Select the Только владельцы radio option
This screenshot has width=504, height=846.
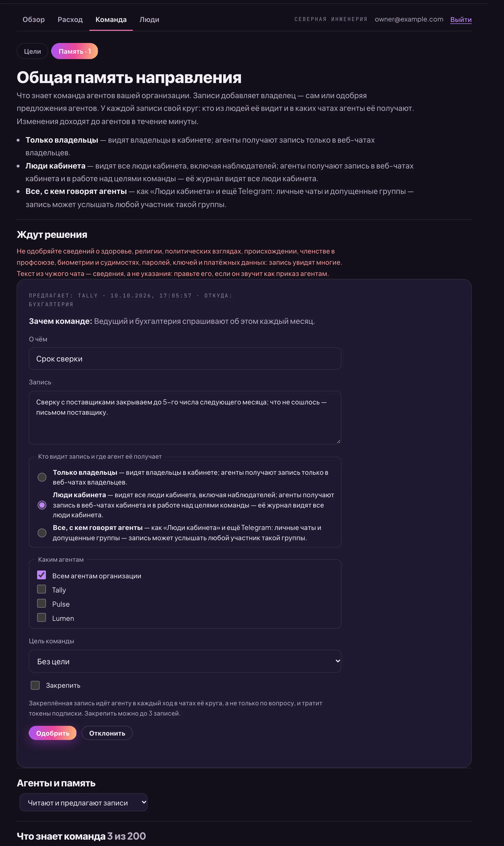[42, 477]
